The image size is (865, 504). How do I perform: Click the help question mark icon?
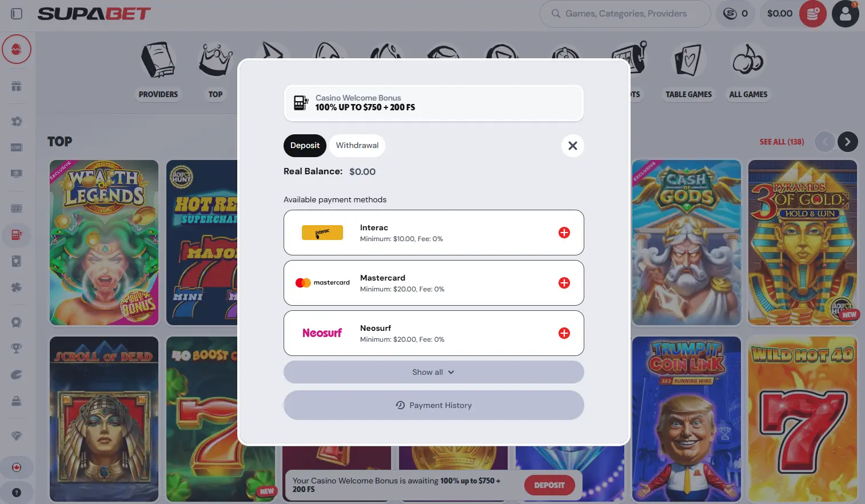pyautogui.click(x=17, y=493)
